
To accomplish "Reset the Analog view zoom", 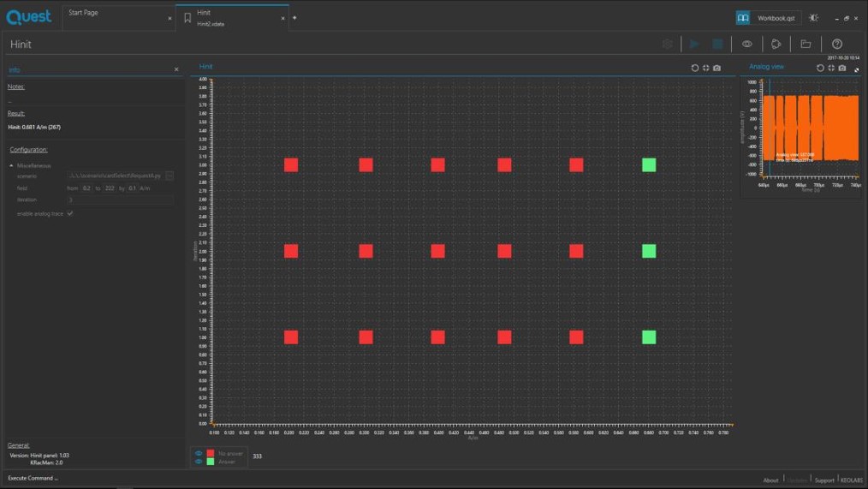I will pyautogui.click(x=820, y=68).
